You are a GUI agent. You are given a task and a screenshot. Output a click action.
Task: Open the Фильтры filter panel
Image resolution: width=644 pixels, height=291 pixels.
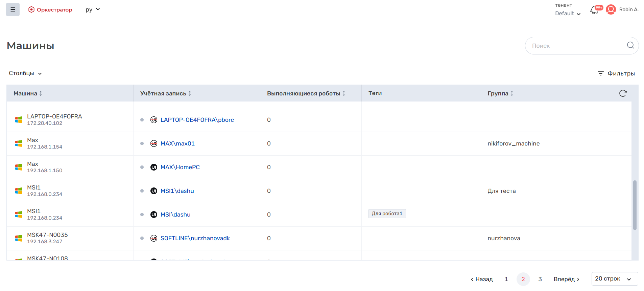616,73
